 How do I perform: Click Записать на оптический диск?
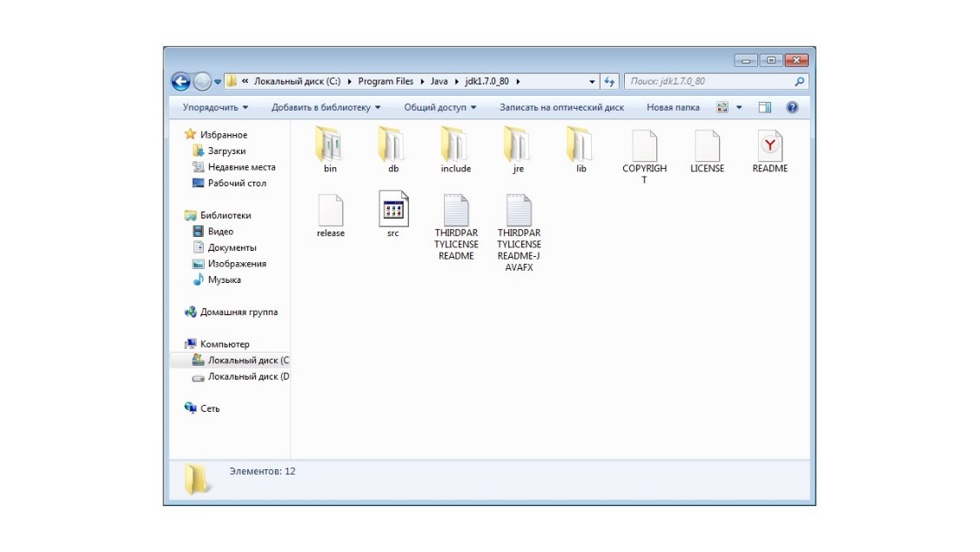pyautogui.click(x=561, y=108)
